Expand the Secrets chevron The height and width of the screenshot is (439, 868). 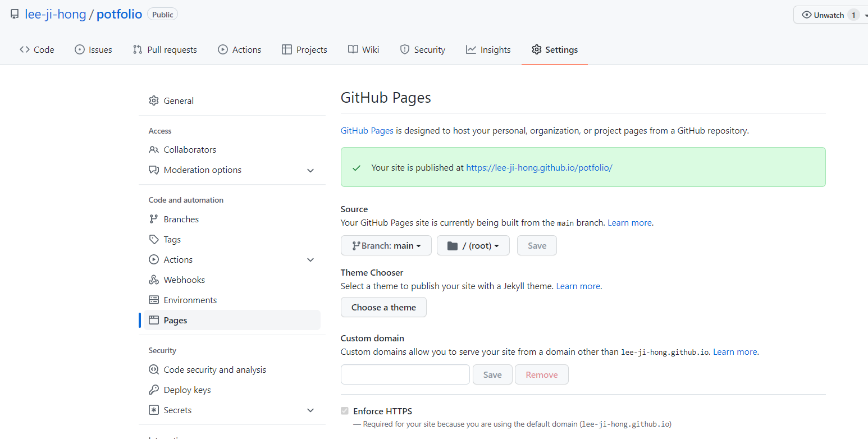[310, 410]
